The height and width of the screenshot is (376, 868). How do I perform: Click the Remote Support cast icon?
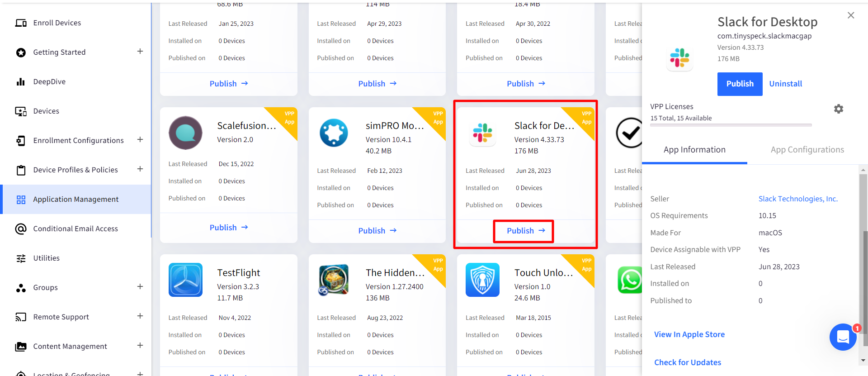(21, 317)
